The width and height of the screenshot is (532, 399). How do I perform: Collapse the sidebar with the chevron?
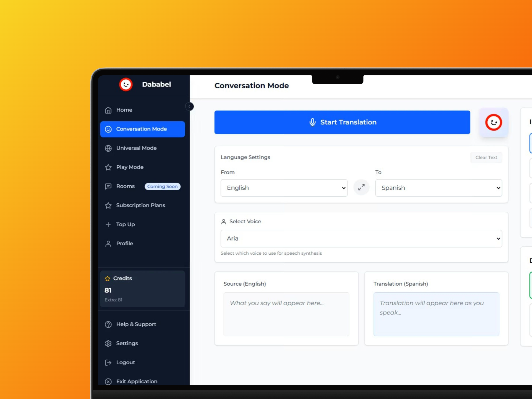190,106
